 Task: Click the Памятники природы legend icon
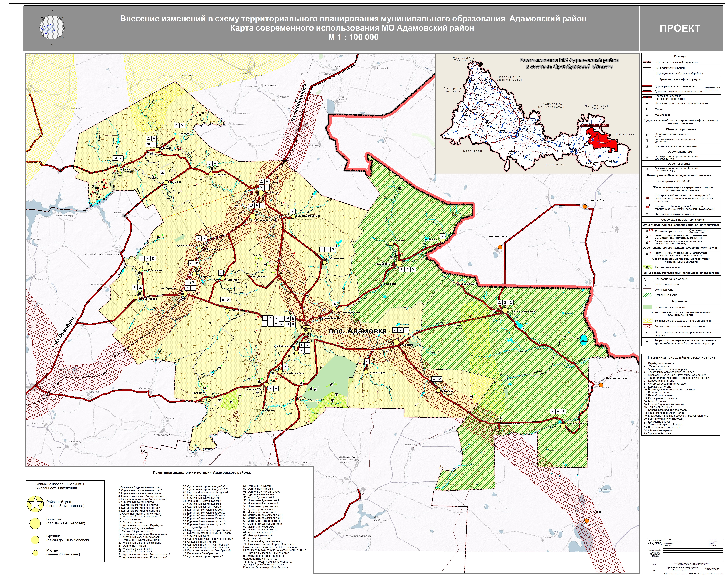click(x=647, y=267)
